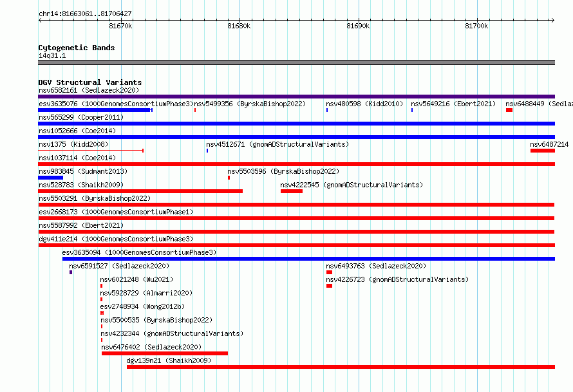Image resolution: width=573 pixels, height=392 pixels.
Task: Click the Cytogenetic Bands track title
Action: [x=77, y=48]
